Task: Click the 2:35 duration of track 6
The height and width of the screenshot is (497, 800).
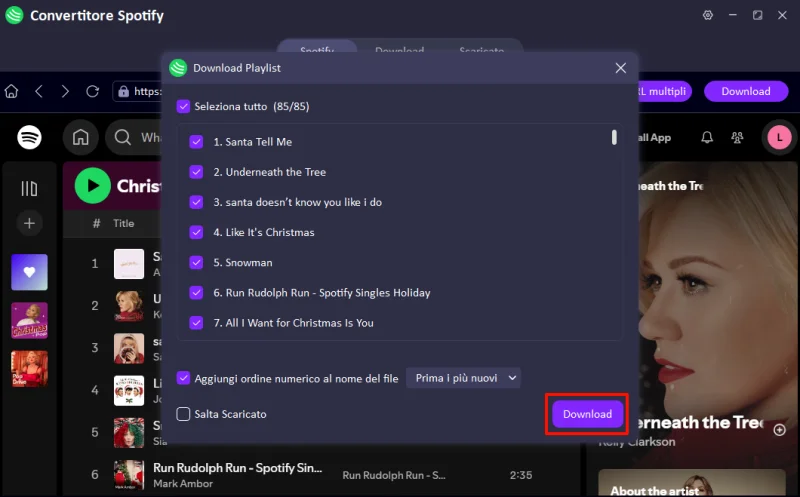Action: 520,475
